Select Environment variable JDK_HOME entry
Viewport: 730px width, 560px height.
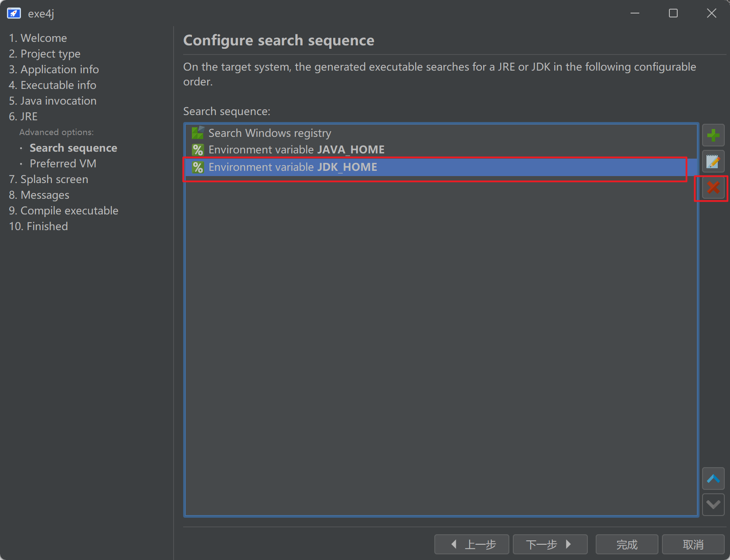coord(292,167)
